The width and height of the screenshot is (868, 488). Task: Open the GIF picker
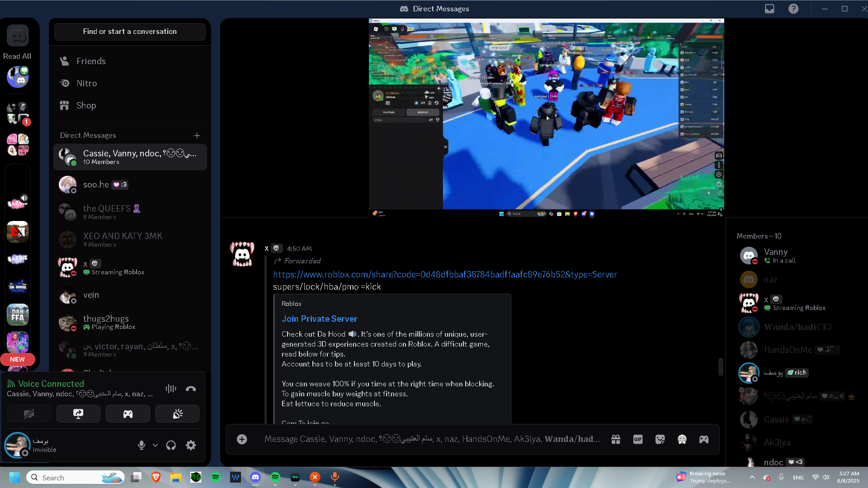coord(638,439)
